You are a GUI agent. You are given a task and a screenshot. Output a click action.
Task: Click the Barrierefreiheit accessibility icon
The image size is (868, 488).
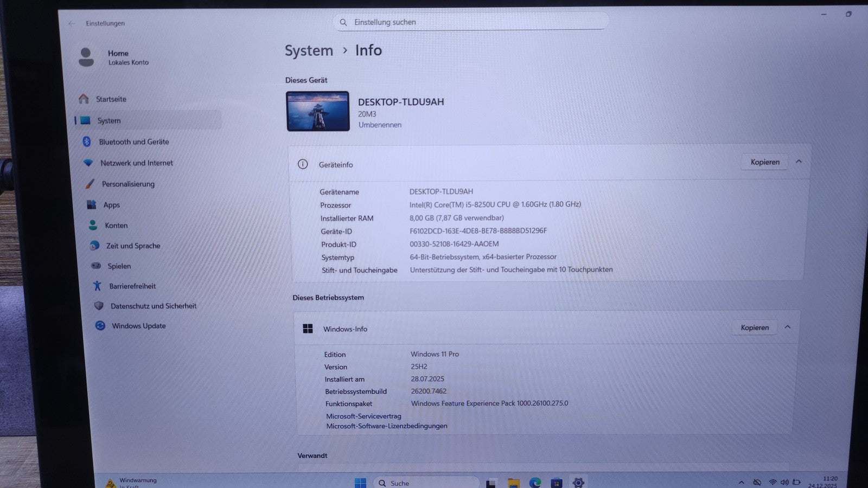coord(97,286)
